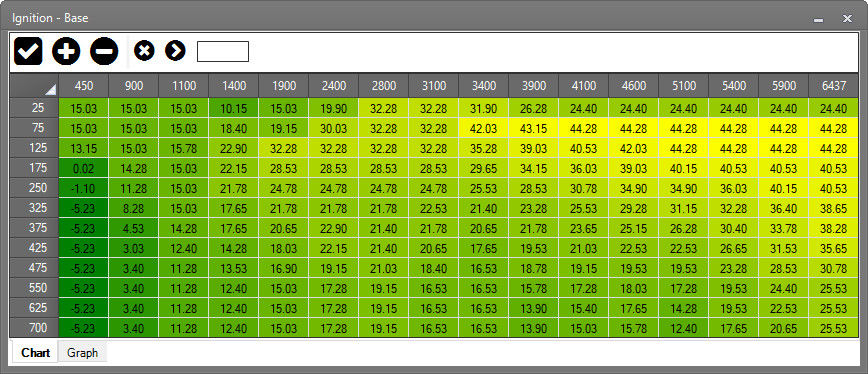Click cell 16.90 in row 475
868x374 pixels.
click(283, 268)
